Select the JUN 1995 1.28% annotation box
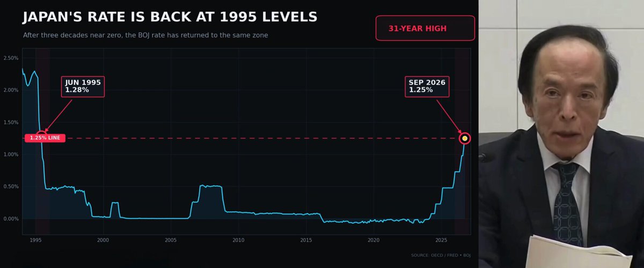Screen dimensions: 644x268 pos(83,86)
